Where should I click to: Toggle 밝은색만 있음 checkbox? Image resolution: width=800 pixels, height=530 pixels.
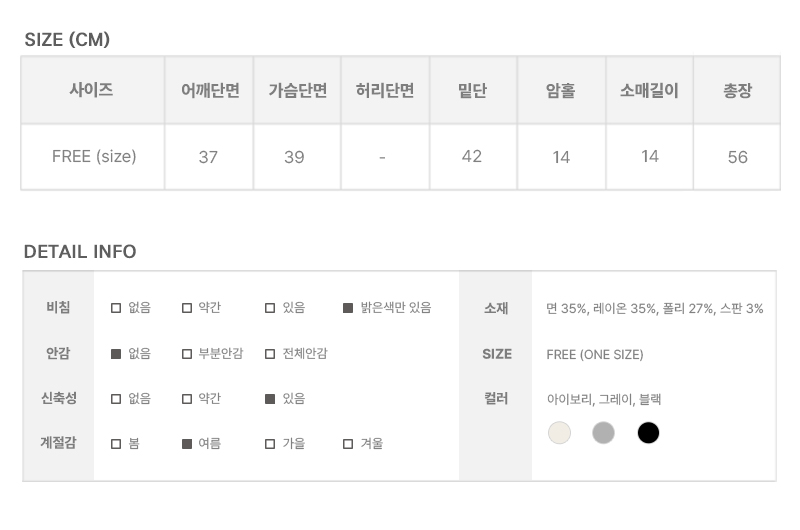pos(348,308)
